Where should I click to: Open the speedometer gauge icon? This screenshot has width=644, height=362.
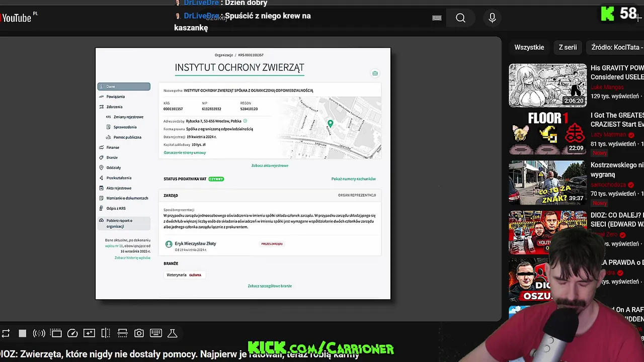click(x=72, y=333)
